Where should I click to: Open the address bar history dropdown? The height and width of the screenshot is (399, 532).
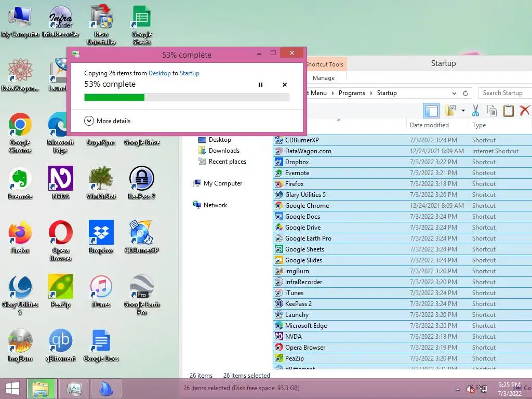tap(454, 93)
